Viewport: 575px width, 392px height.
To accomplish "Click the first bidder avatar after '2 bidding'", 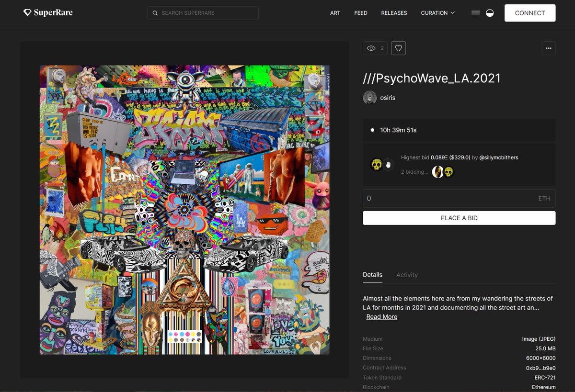I will point(437,172).
